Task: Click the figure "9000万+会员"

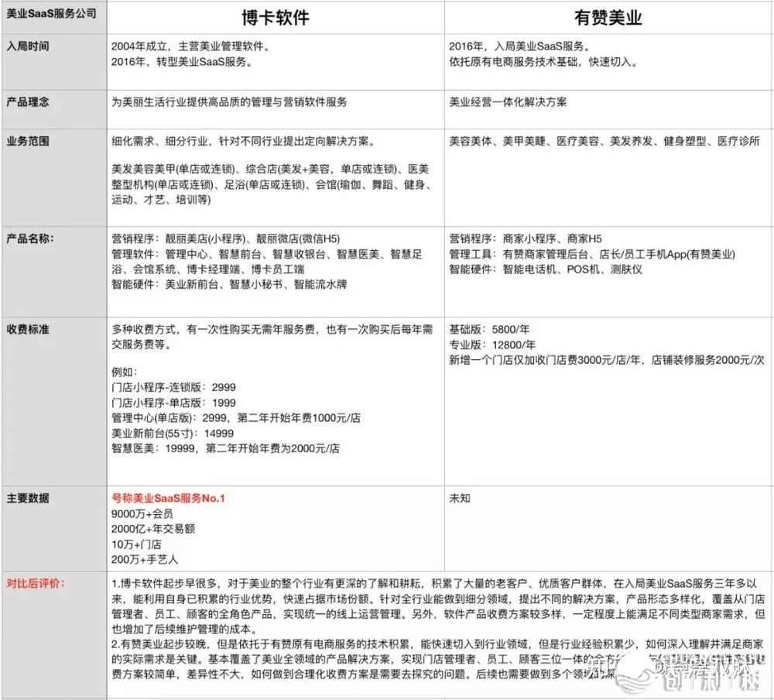Action: pos(142,514)
